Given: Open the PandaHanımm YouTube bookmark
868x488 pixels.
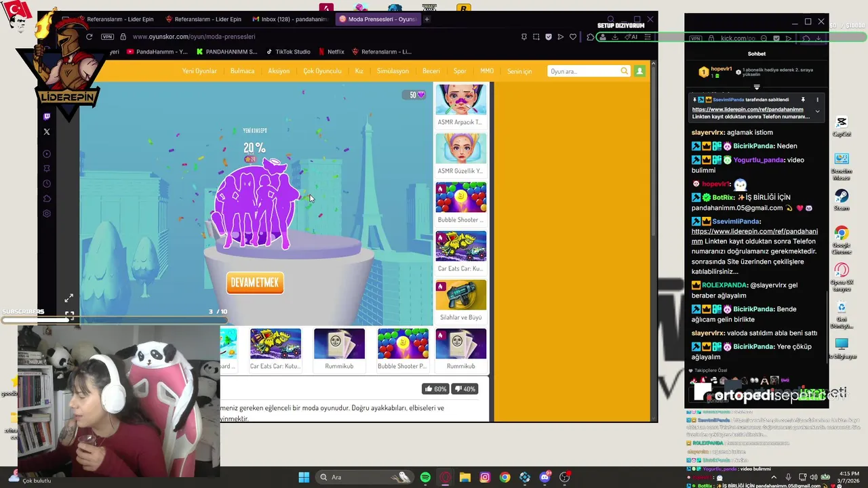Looking at the screenshot, I should click(157, 52).
